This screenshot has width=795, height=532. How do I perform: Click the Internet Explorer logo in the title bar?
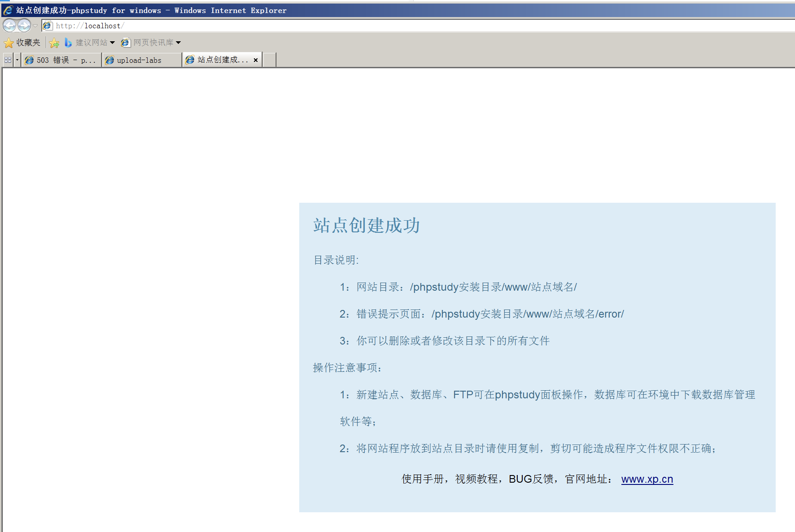click(x=8, y=10)
